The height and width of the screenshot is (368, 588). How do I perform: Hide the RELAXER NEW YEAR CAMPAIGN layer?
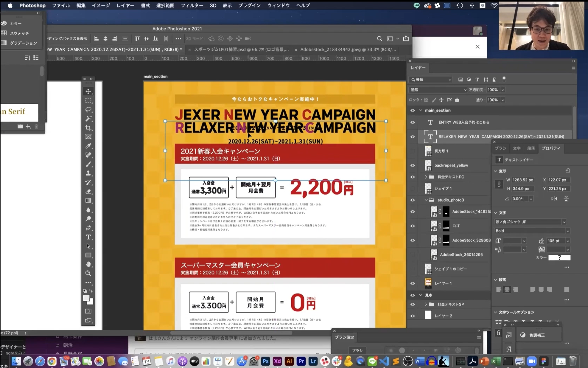(413, 137)
